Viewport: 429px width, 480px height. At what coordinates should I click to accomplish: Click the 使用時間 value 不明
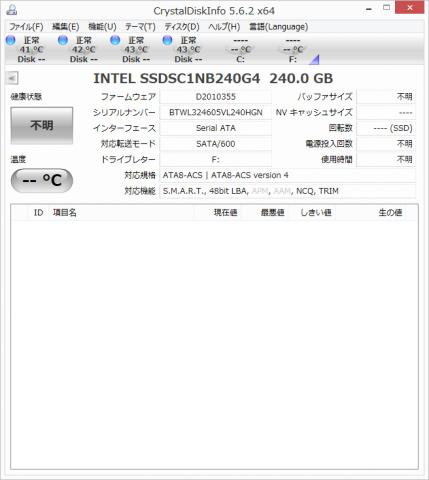[x=386, y=159]
